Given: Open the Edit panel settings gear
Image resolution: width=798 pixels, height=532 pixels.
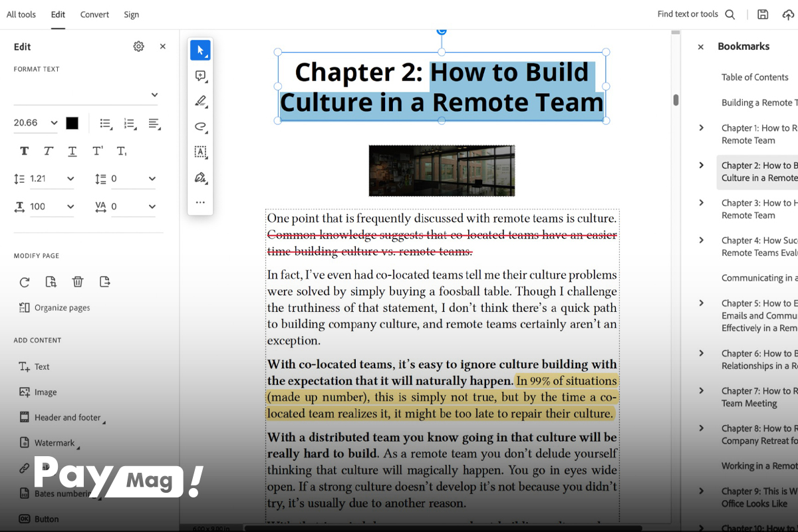Looking at the screenshot, I should (138, 47).
